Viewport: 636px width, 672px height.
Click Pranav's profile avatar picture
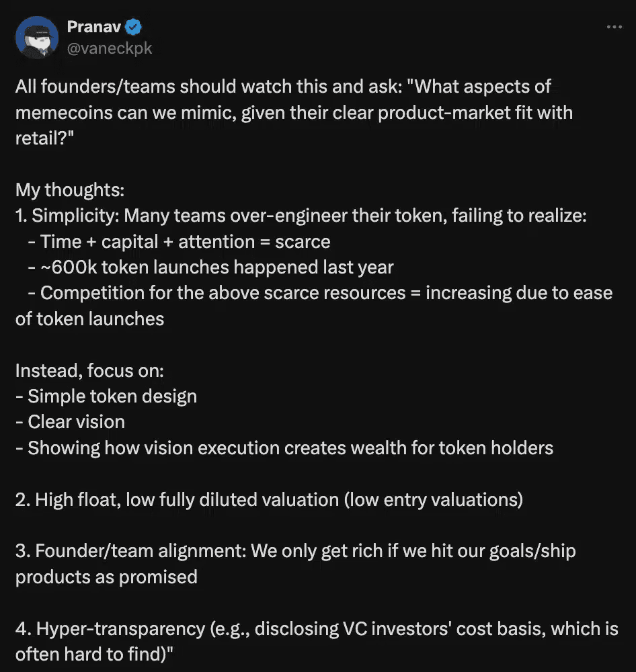[36, 38]
